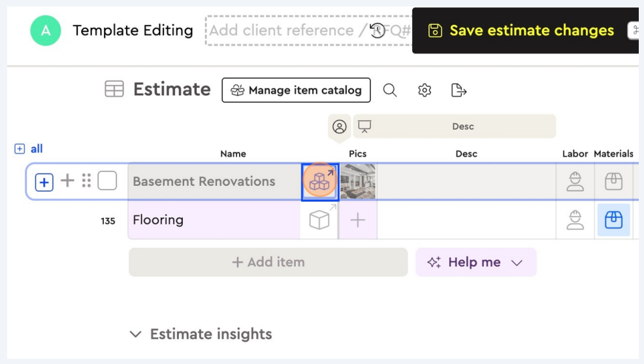Click labor worker icon in Basement Renovations row
The width and height of the screenshot is (644, 364).
(x=575, y=181)
